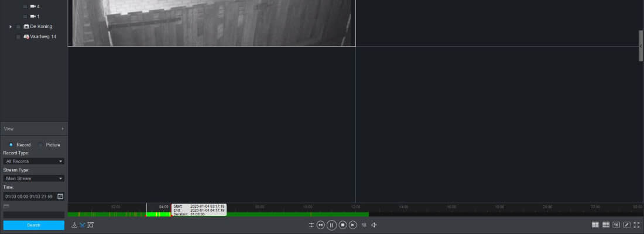
Task: Tick the checkbox for camera 4
Action: [25, 6]
